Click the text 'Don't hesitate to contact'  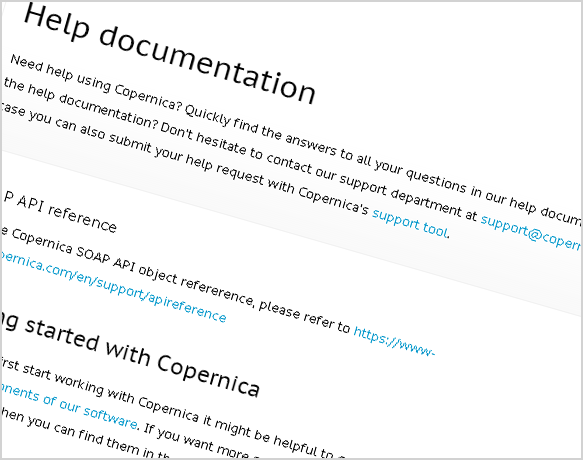coord(236,147)
